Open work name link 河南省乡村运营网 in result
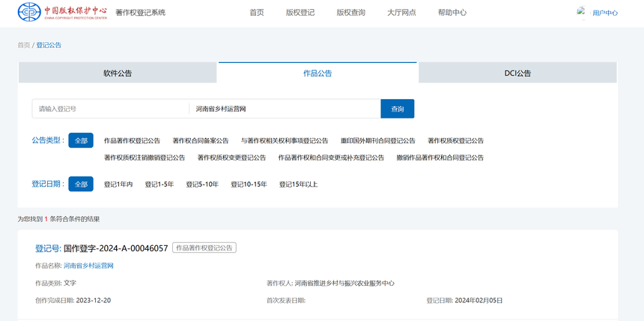This screenshot has height=321, width=644. tap(88, 265)
